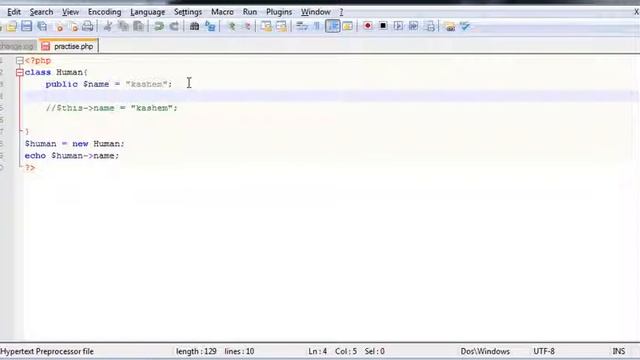
Task: Stop macro recording with the black square
Action: pos(383,26)
